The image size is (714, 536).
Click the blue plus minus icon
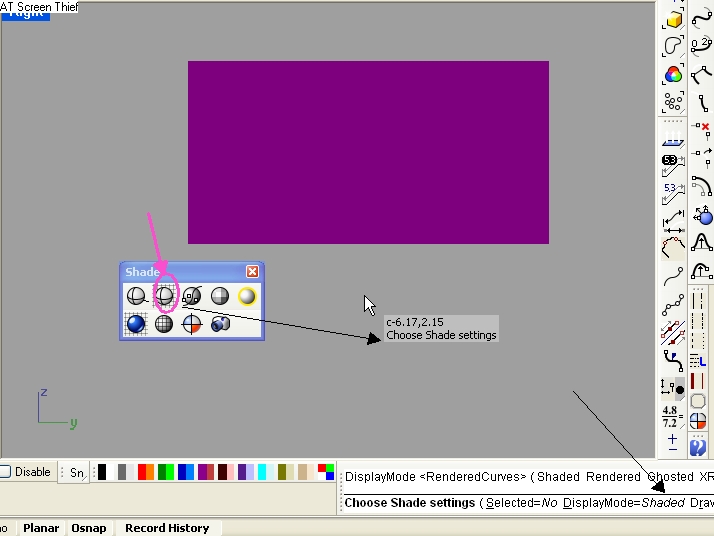(673, 443)
